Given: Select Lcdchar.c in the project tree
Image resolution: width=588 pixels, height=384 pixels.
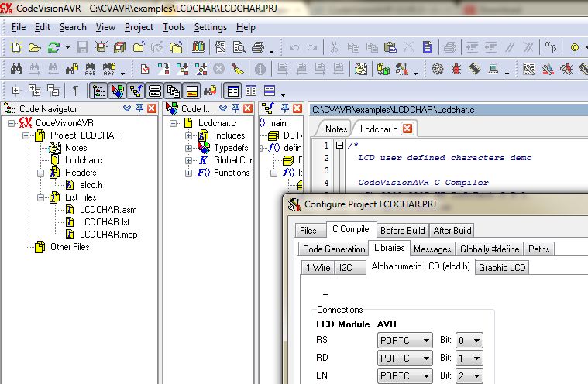Looking at the screenshot, I should tap(84, 160).
